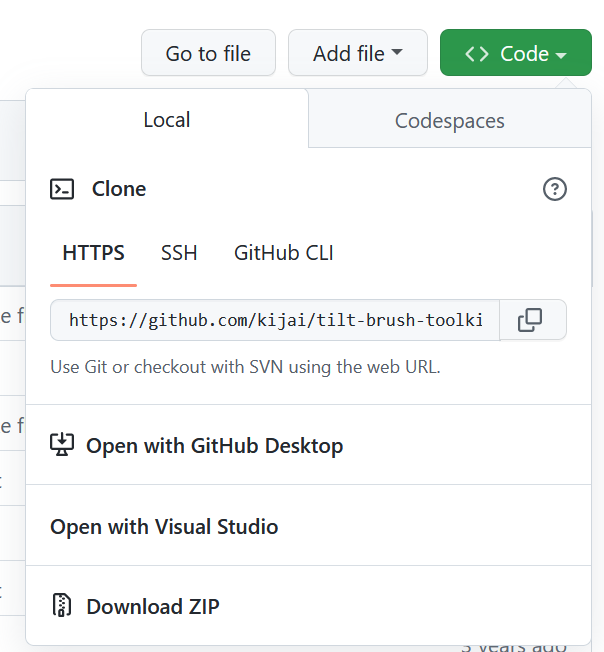Click the Clone section heading
Viewport: 604px width, 652px height.
pos(119,189)
